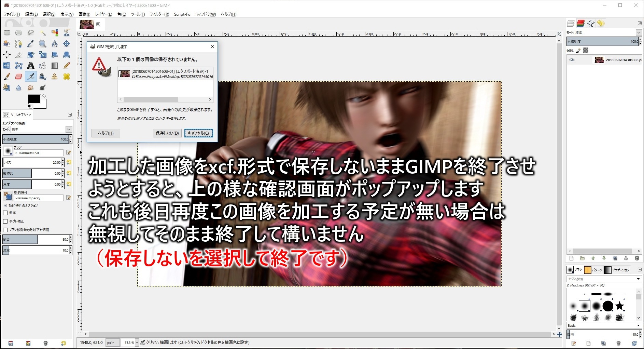
Task: Open layers dock configuration menu arrow
Action: click(640, 23)
